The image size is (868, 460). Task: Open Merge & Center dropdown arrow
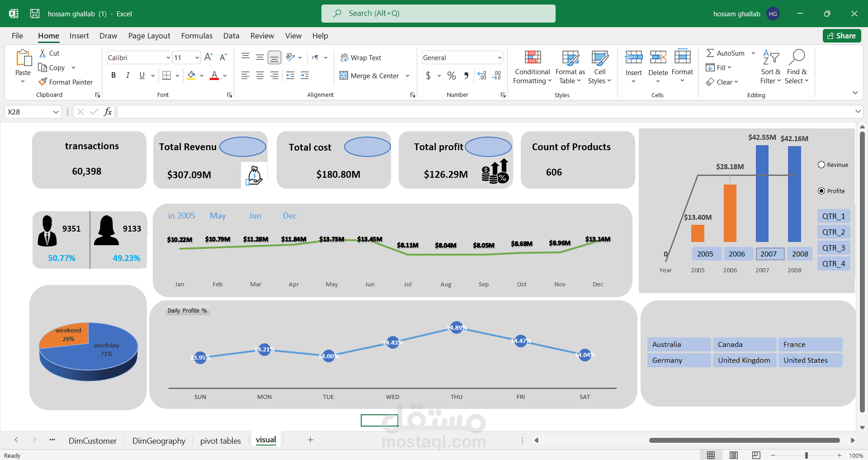(407, 76)
